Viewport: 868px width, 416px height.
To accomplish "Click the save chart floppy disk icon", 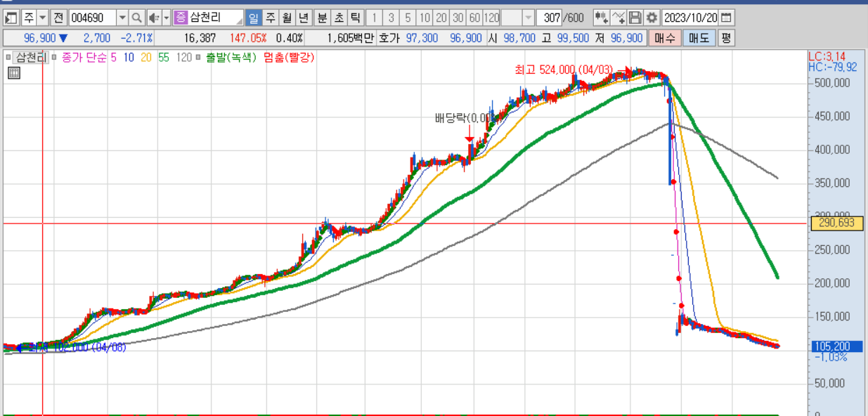I will (635, 18).
